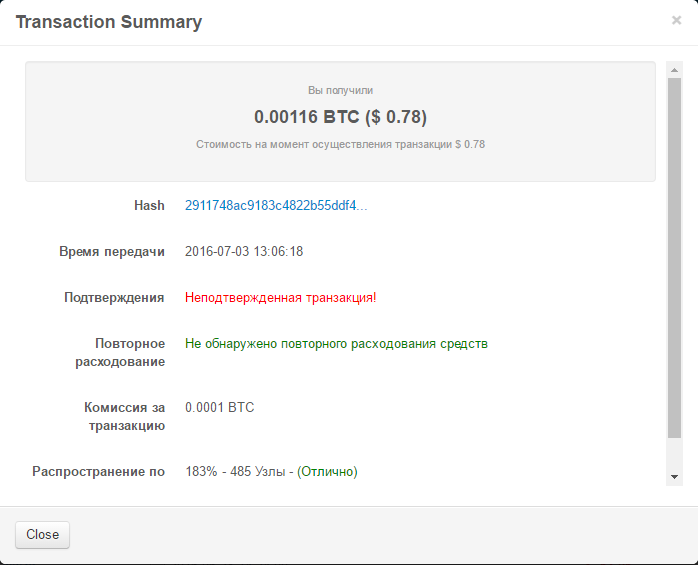The width and height of the screenshot is (698, 565).
Task: Open the transaction hash link 2911748ac...
Action: [276, 205]
